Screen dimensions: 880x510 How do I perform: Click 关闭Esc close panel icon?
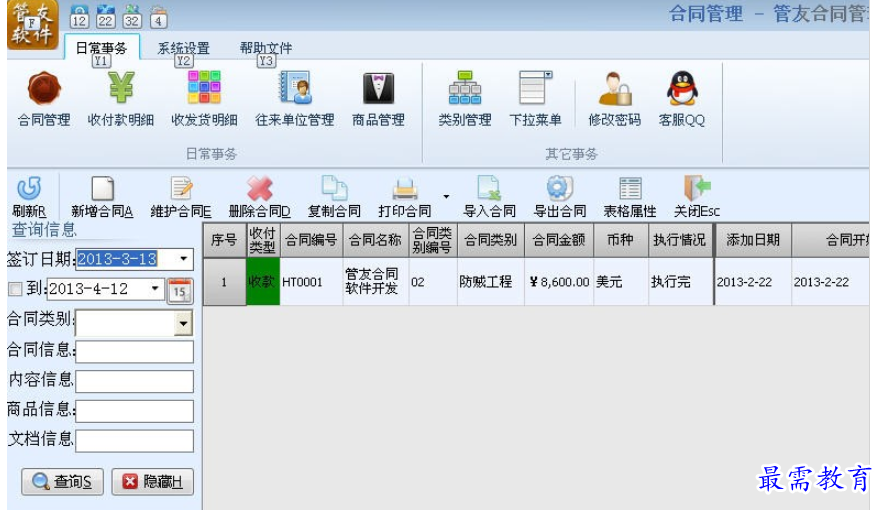(697, 188)
